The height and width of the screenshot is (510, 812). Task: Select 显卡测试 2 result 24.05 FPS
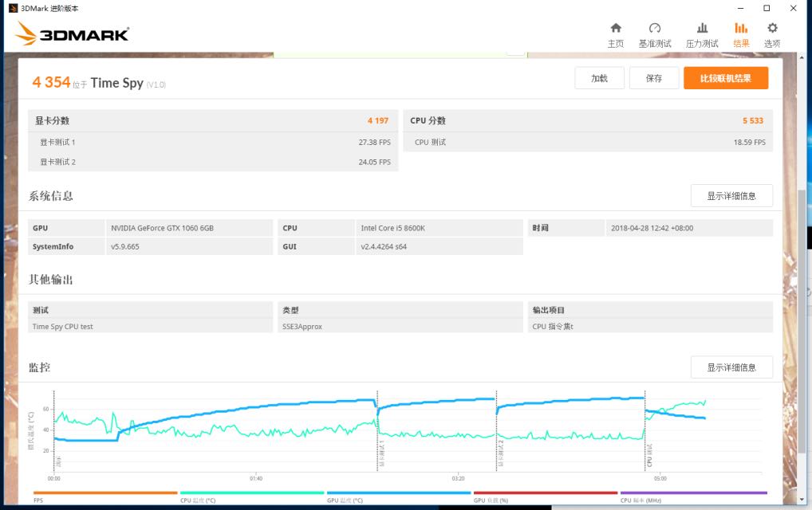click(x=374, y=162)
